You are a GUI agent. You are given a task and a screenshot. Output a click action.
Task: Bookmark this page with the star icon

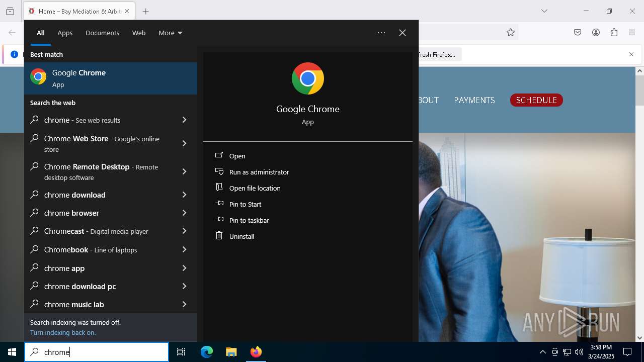[511, 32]
